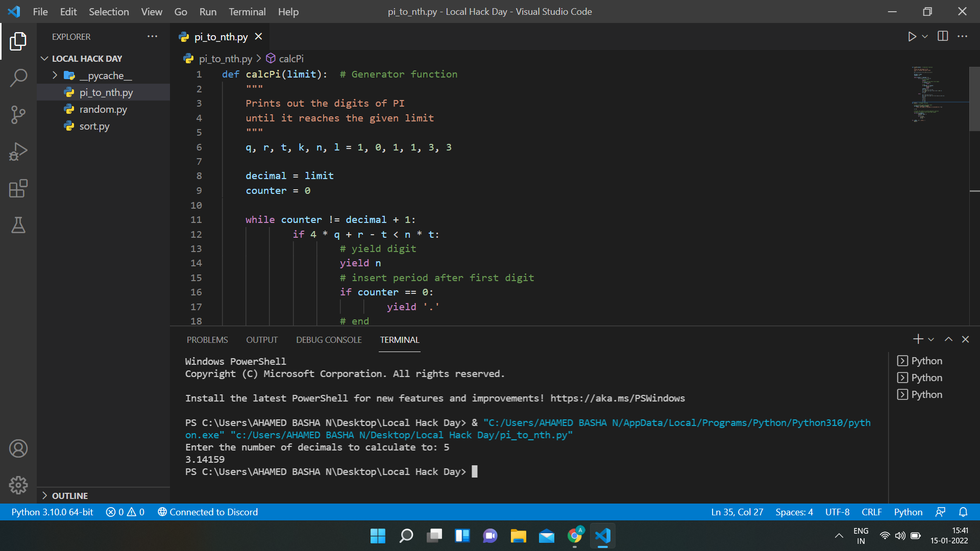Expand the __pycache__ folder
This screenshot has height=551, width=980.
coord(55,75)
